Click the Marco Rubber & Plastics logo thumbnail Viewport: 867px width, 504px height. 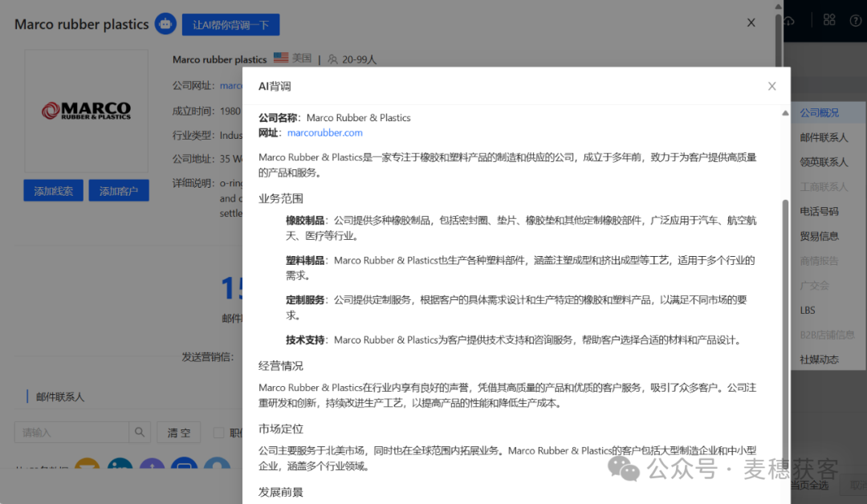[x=86, y=111]
